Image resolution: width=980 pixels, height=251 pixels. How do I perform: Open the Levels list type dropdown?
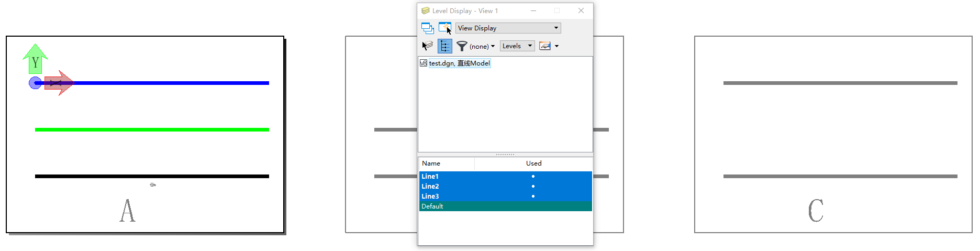tap(517, 46)
